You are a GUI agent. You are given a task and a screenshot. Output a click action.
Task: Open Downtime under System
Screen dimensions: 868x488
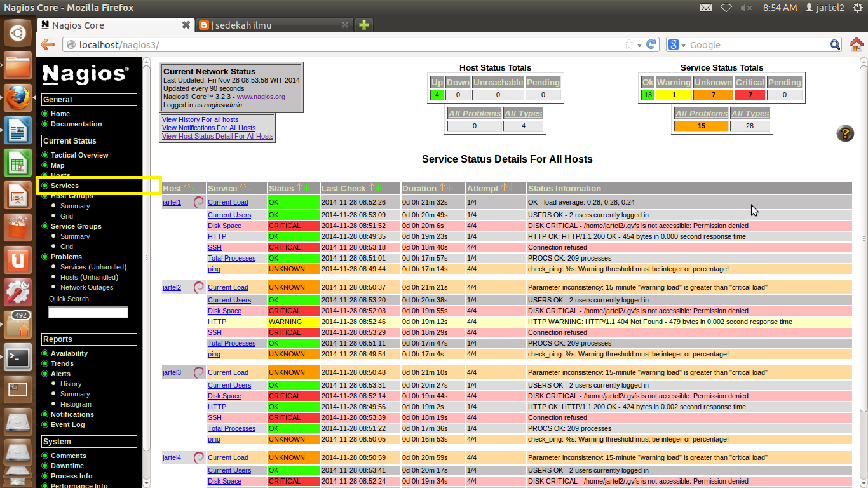tap(67, 466)
